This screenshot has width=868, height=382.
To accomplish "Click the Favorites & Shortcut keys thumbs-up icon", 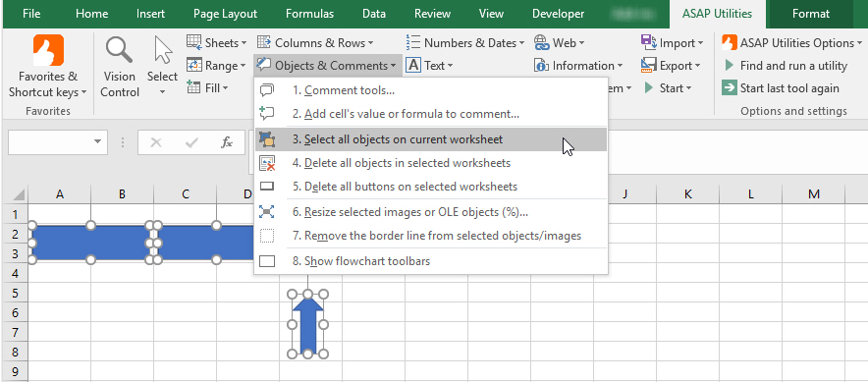I will pyautogui.click(x=48, y=50).
